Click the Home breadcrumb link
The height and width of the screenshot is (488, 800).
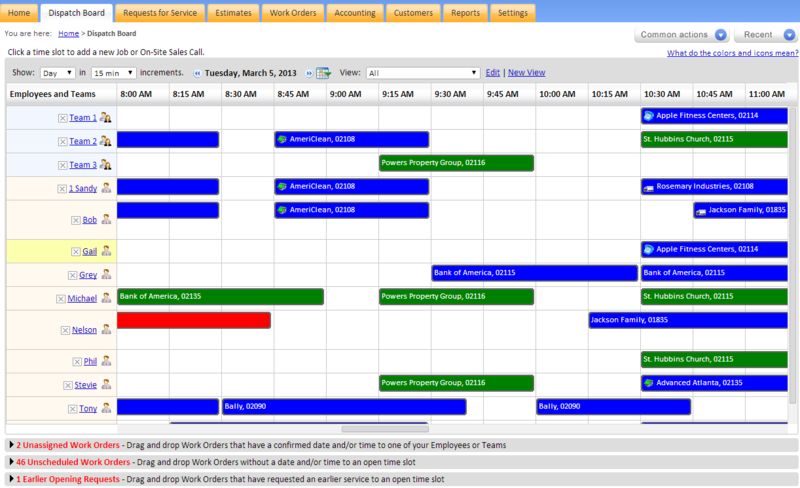click(x=68, y=34)
